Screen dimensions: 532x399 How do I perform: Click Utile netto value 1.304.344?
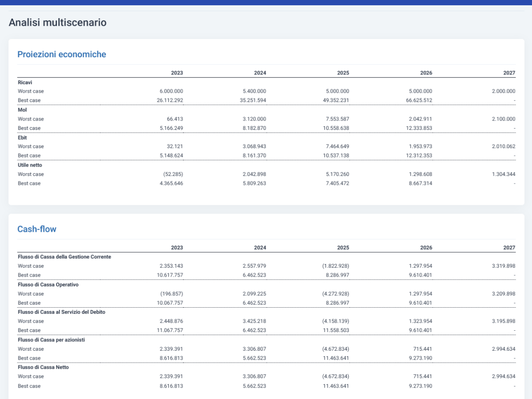click(504, 174)
